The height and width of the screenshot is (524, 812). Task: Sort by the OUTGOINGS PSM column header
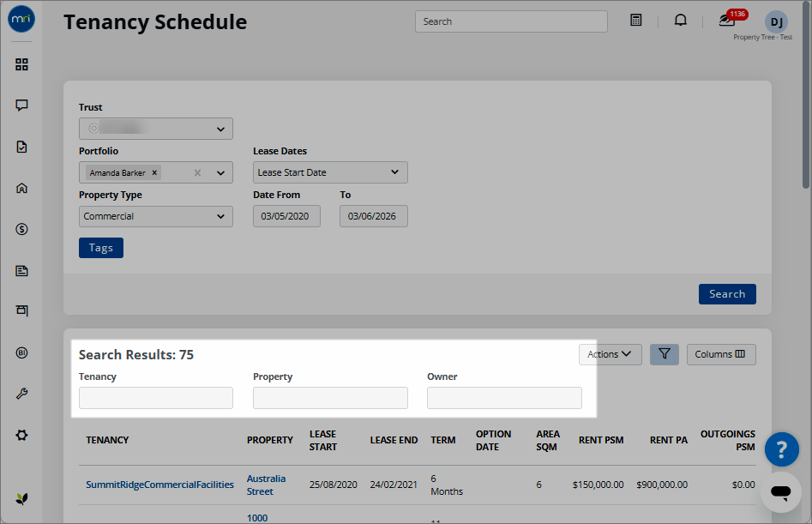click(x=728, y=440)
